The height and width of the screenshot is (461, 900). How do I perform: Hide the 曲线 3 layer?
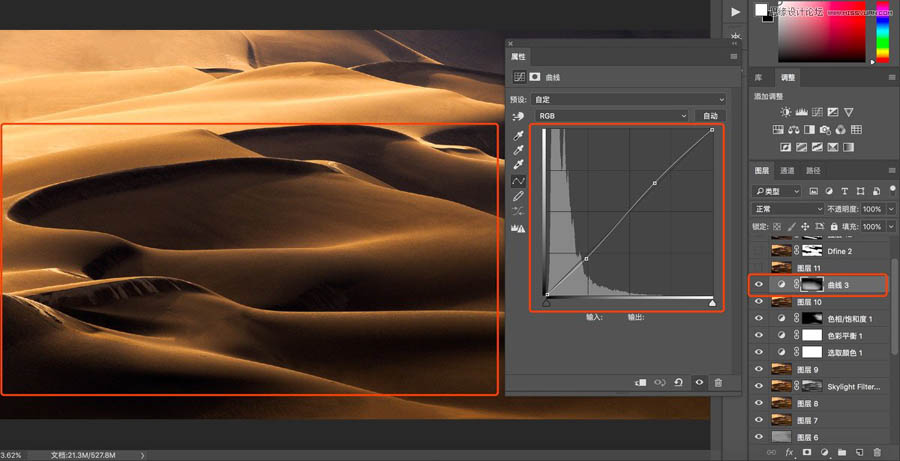tap(759, 284)
